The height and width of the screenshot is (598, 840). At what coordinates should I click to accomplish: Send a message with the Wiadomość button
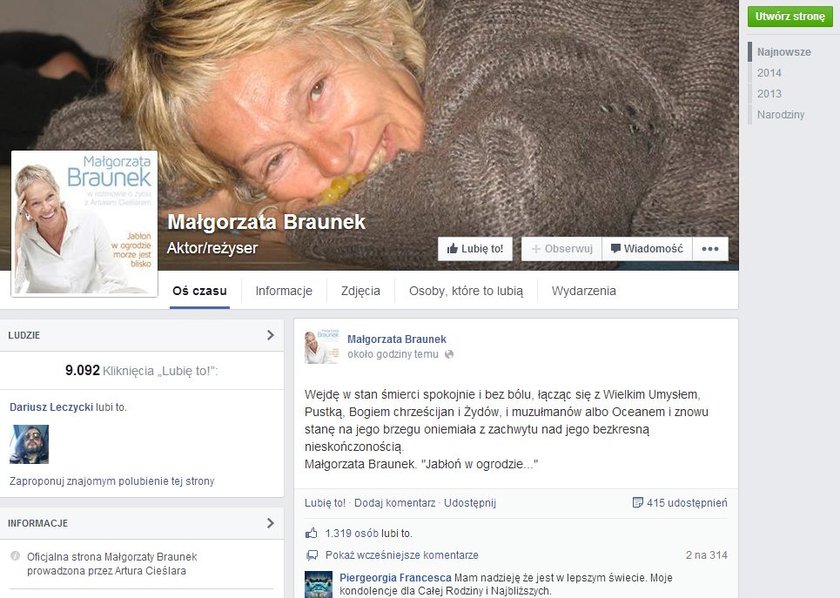(x=647, y=249)
